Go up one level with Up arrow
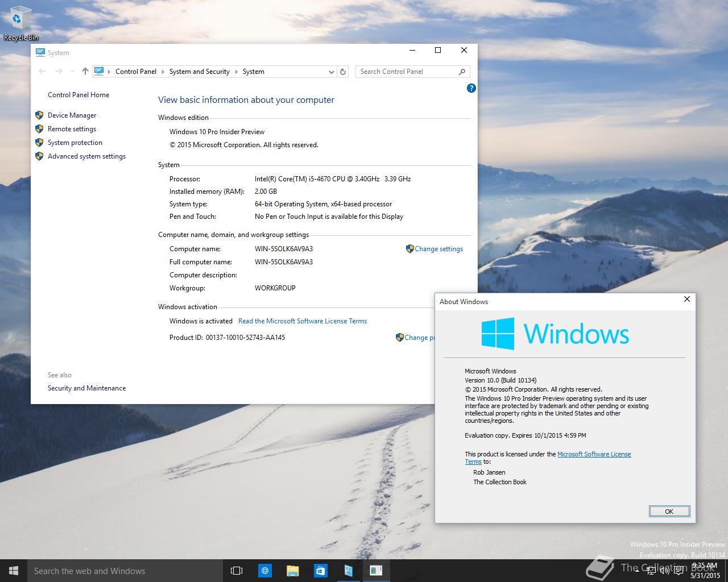 click(x=85, y=71)
